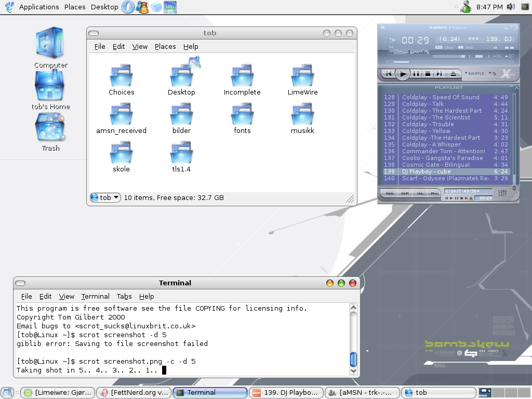Screen dimensions: 532x399
Task: Select Cosmic Gate - Bilingual track
Action: coord(446,165)
